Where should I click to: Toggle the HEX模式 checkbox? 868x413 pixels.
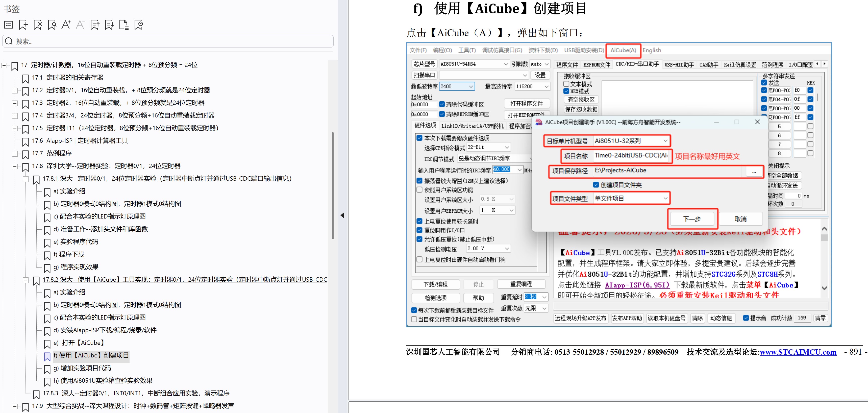coord(566,91)
